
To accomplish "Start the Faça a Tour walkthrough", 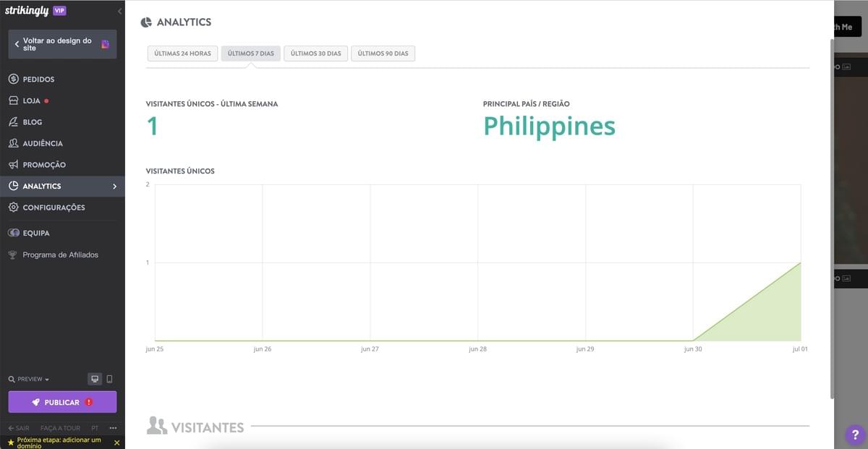I will [x=60, y=428].
